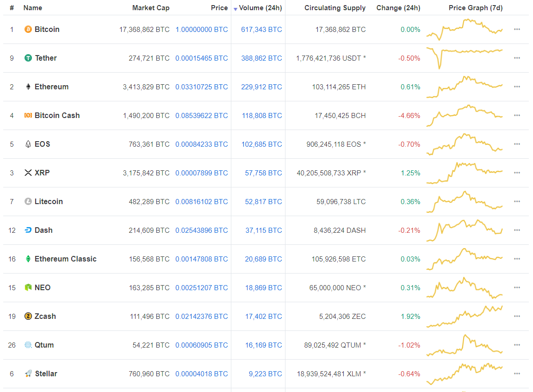Click Tether's 7-day price graph
Image resolution: width=533 pixels, height=392 pixels.
point(465,58)
